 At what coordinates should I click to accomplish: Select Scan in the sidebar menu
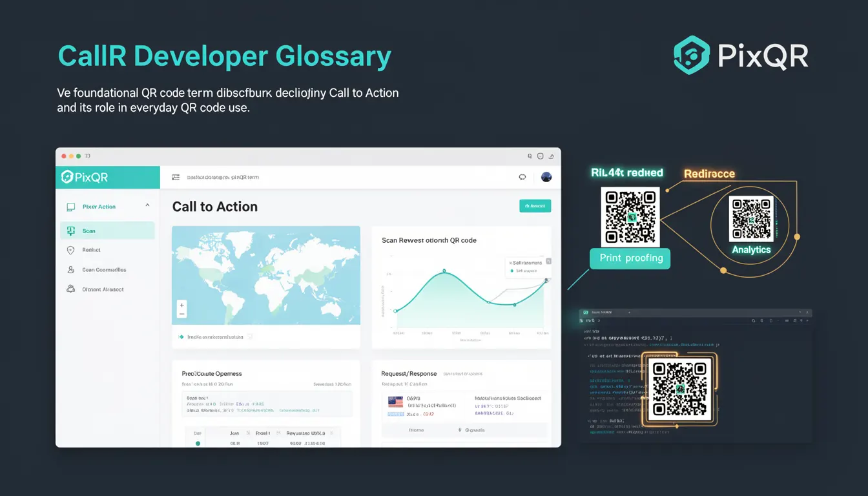(x=107, y=231)
